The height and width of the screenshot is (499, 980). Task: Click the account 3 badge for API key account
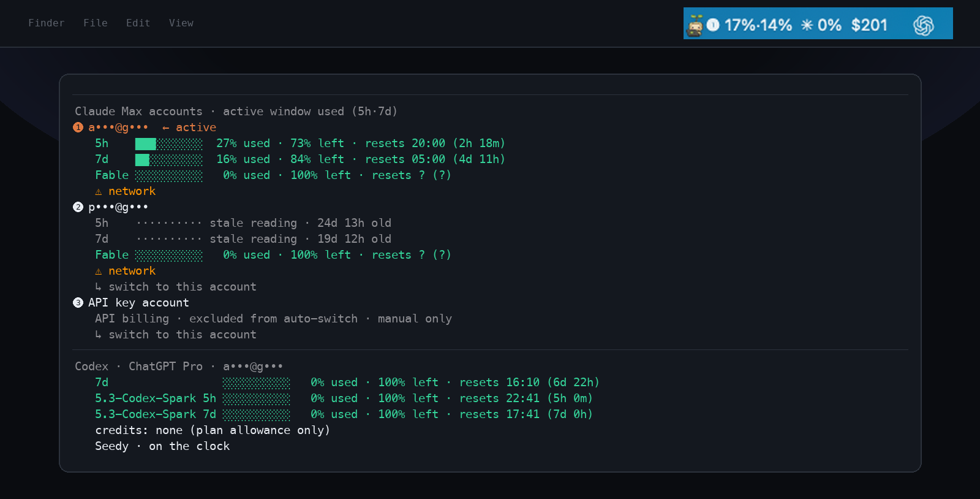point(78,302)
